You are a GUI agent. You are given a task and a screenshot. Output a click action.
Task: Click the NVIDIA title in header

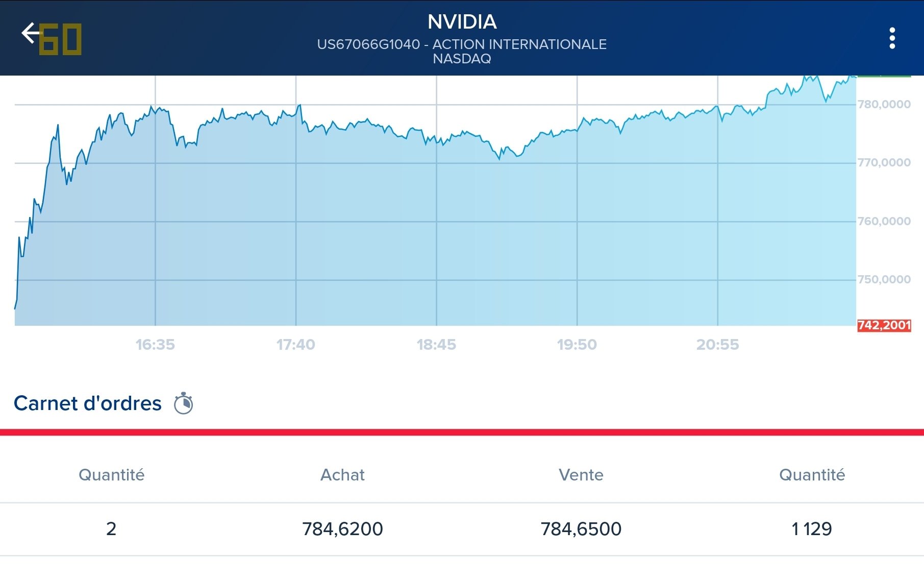click(x=462, y=22)
